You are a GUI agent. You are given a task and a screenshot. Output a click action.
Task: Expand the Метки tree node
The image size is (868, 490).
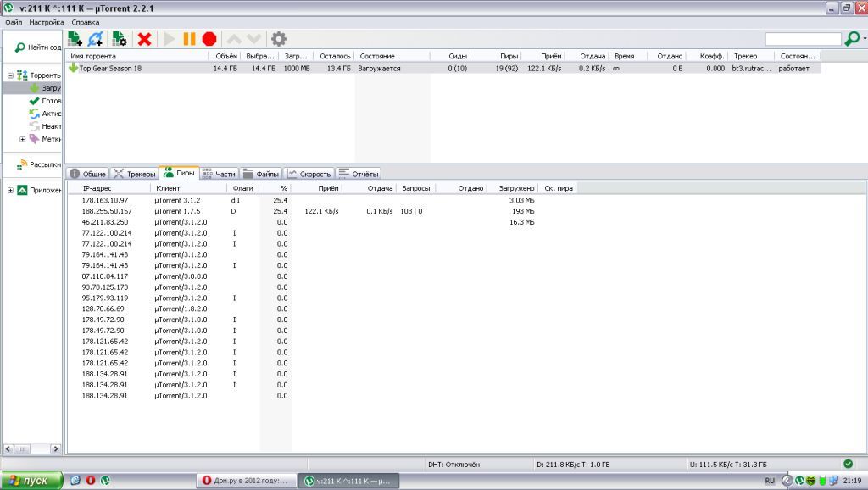pos(23,139)
